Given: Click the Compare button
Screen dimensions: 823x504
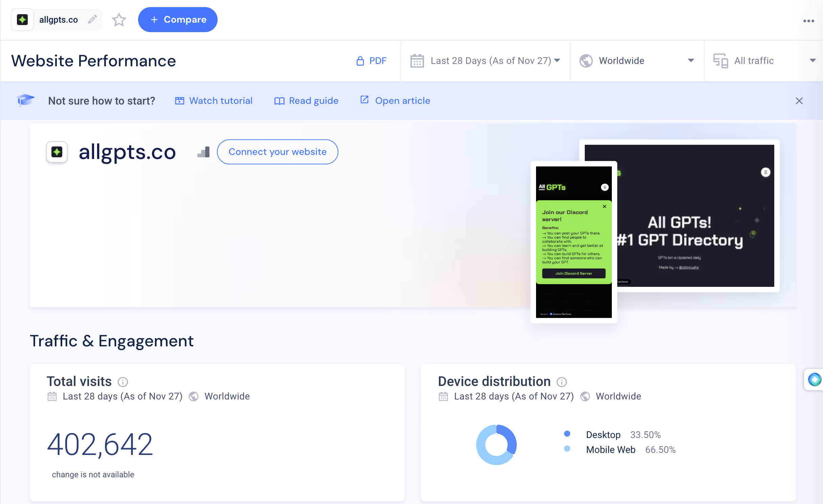Looking at the screenshot, I should pyautogui.click(x=178, y=20).
